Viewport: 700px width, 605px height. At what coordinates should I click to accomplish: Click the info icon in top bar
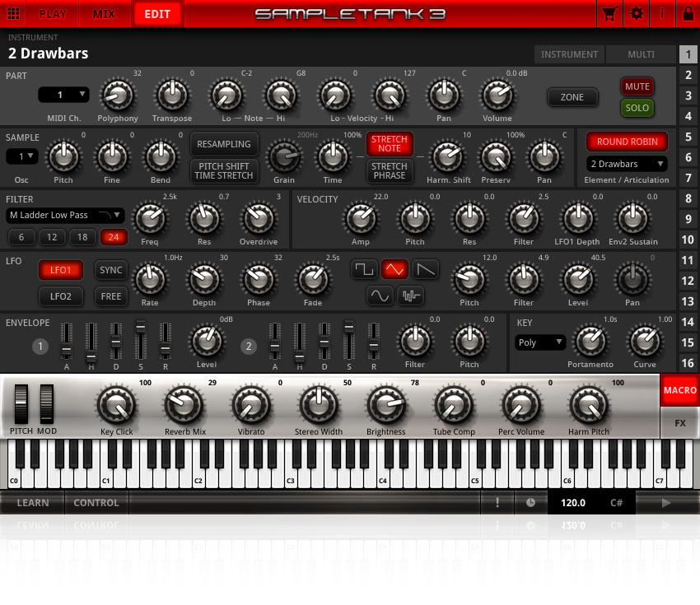[663, 13]
